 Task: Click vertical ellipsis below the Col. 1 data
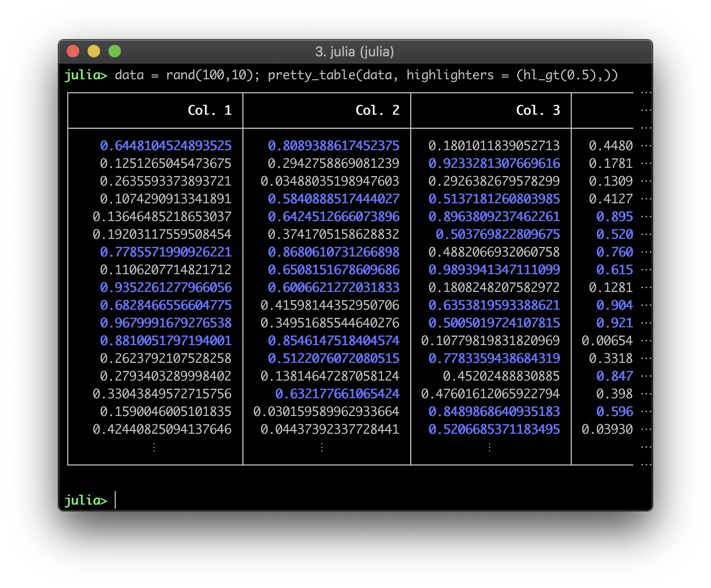(154, 447)
